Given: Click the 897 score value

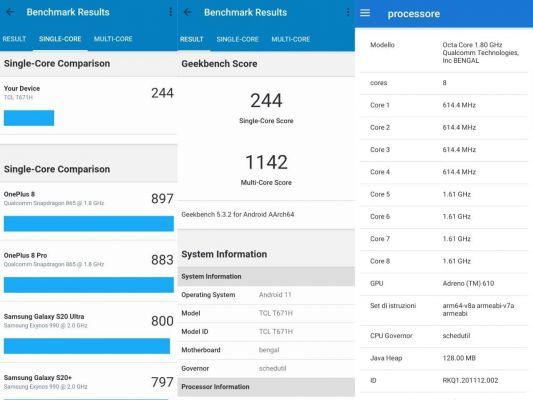Looking at the screenshot, I should pyautogui.click(x=162, y=198).
